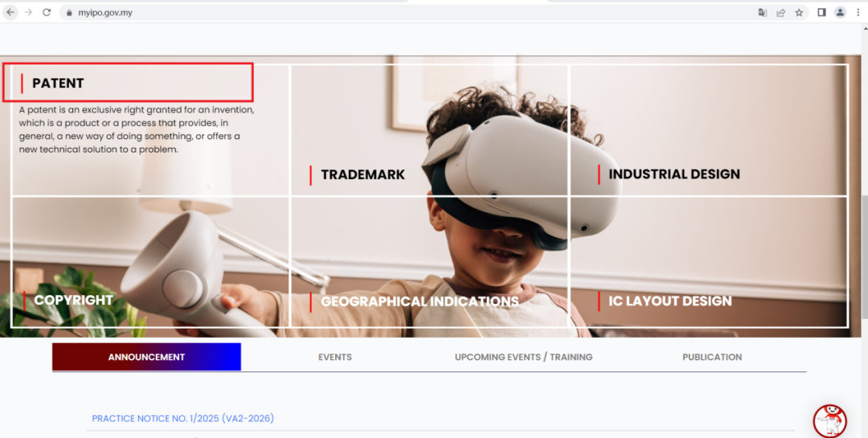Image resolution: width=868 pixels, height=438 pixels.
Task: Open the user profile avatar icon
Action: point(841,12)
